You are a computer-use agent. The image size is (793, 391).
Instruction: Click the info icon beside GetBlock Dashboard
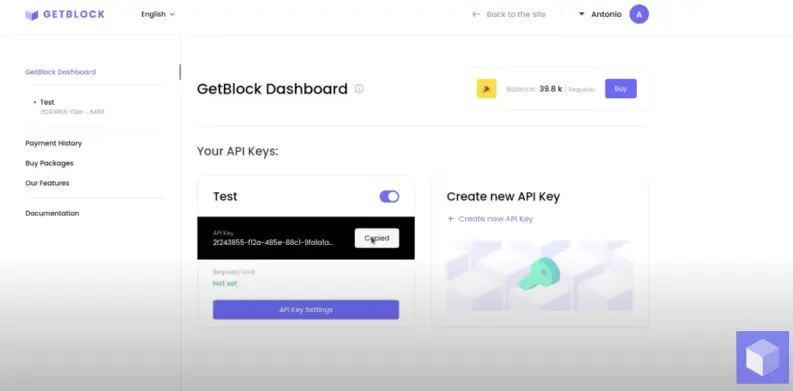(x=359, y=89)
